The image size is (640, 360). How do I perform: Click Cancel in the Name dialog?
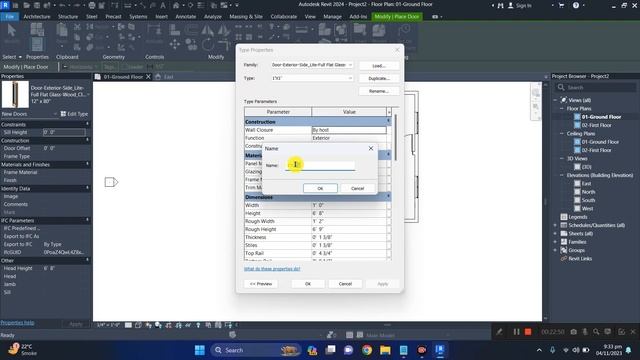pyautogui.click(x=358, y=188)
